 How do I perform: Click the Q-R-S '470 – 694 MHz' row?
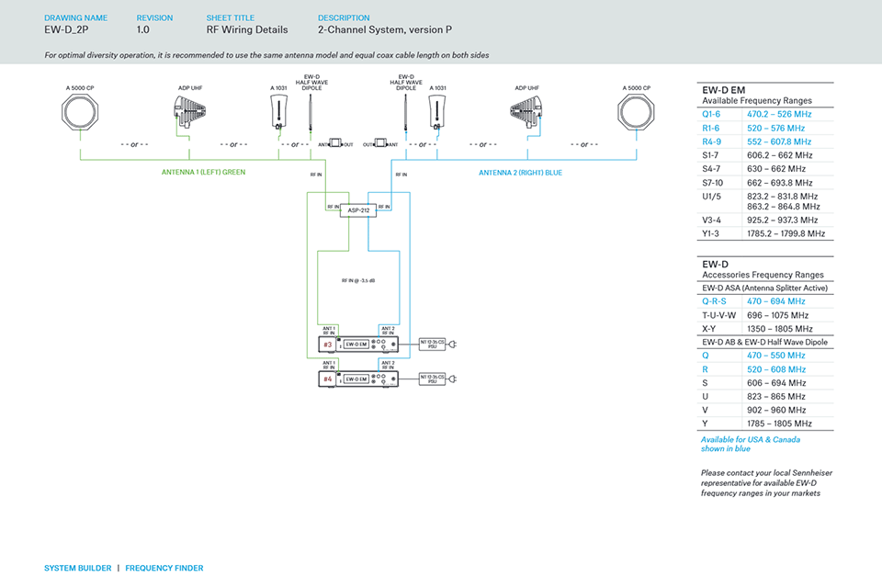765,301
